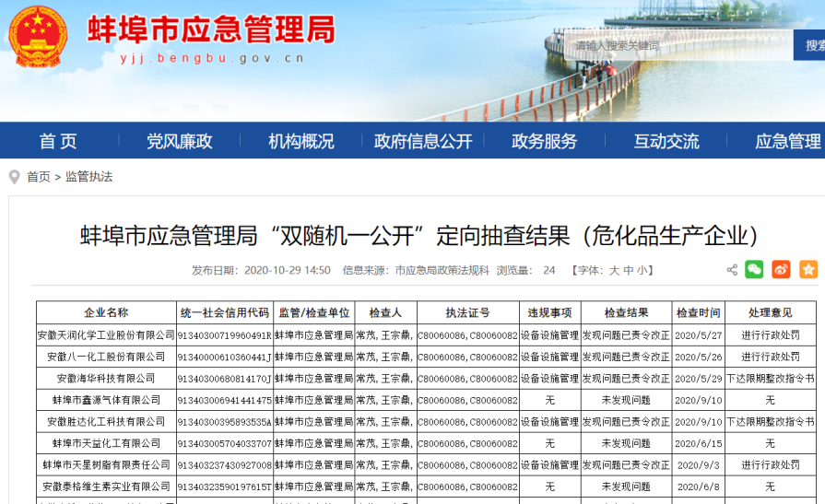Screen dimensions: 825x504
Task: Select the 蚌埠市鑫源气体有限公司 cell
Action: pyautogui.click(x=106, y=400)
